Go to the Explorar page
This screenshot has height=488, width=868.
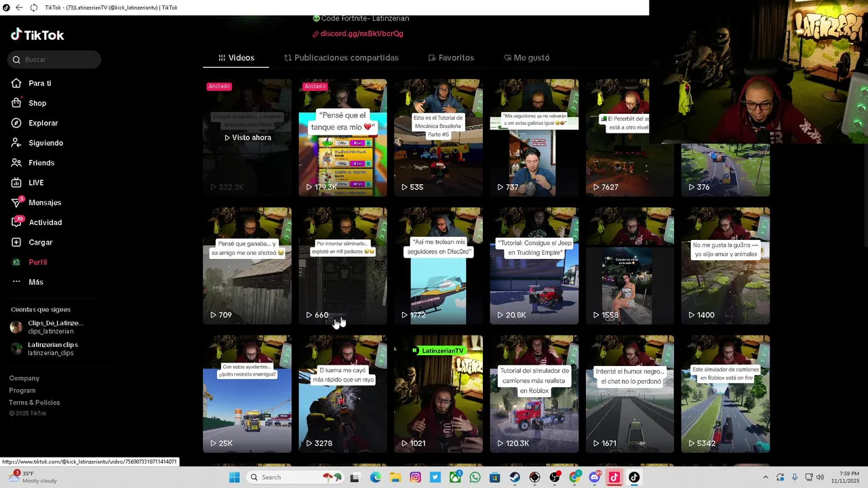point(35,123)
